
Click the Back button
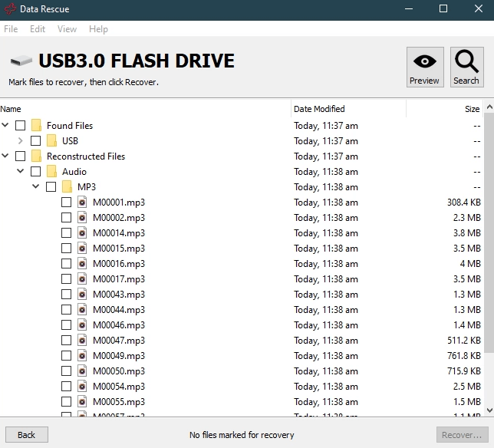pos(27,435)
